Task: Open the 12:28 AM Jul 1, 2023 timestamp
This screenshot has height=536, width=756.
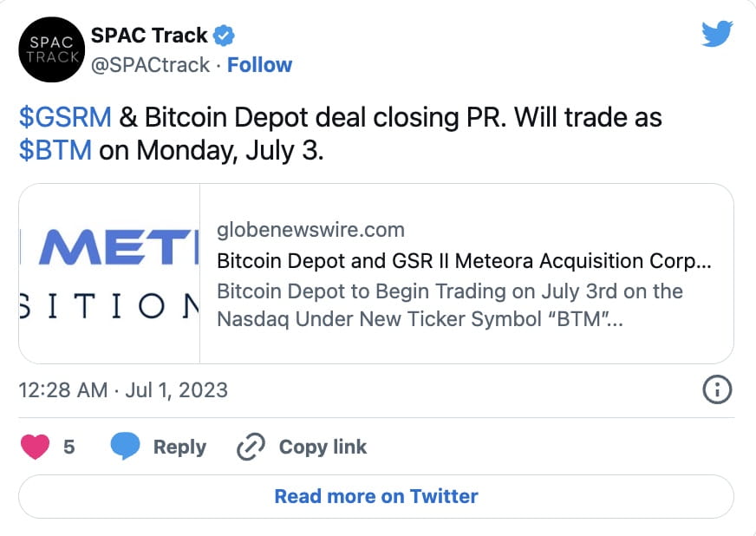Action: point(123,390)
